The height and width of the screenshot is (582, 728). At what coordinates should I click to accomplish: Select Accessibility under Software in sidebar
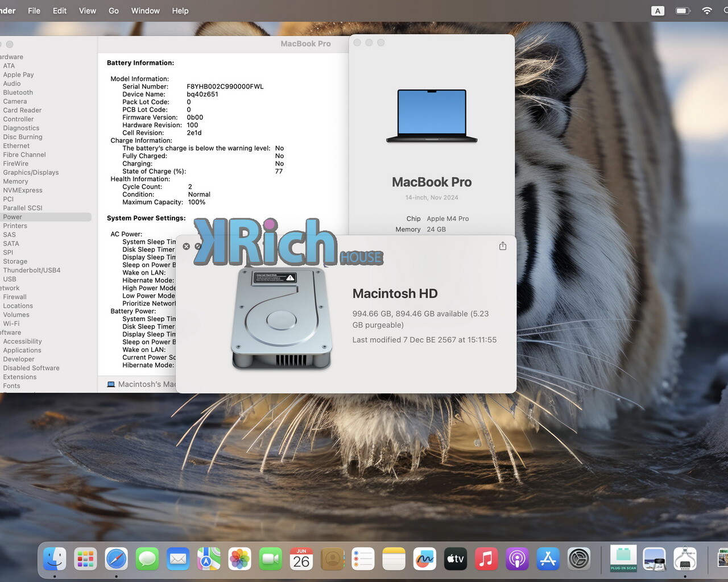point(23,342)
